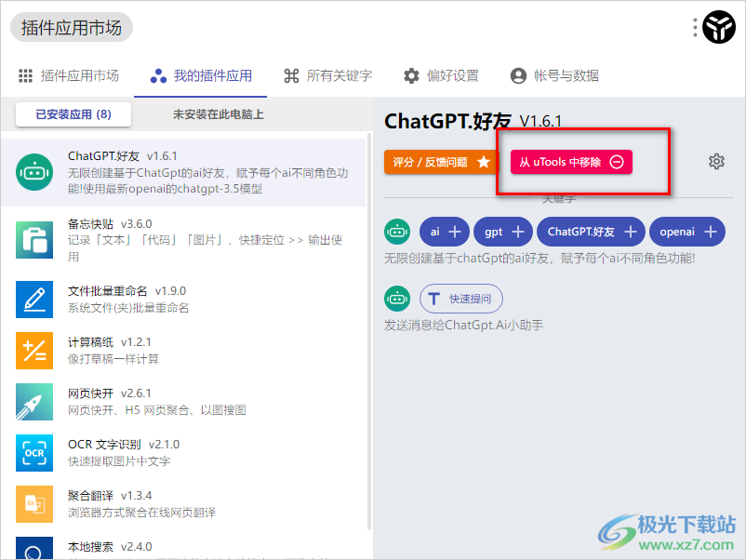
Task: Click the 快速提问 text keyword button
Action: pyautogui.click(x=461, y=299)
